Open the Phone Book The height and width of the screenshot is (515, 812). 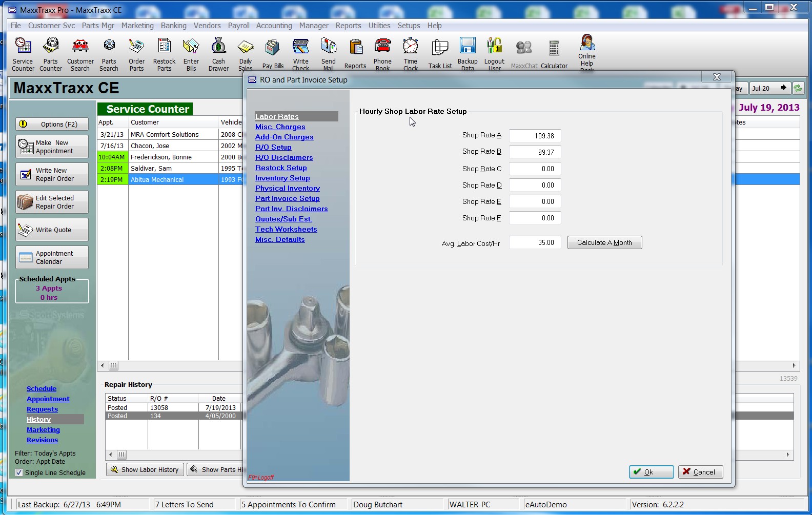(382, 54)
